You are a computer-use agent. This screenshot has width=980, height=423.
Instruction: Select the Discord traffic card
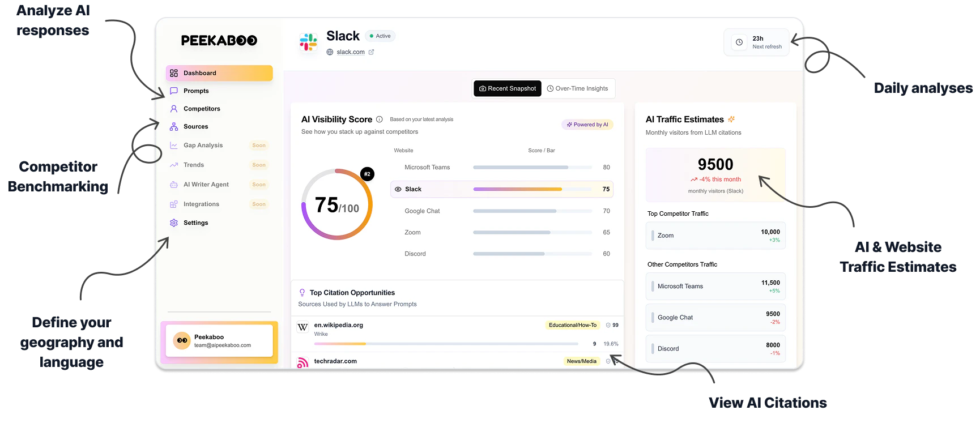715,349
